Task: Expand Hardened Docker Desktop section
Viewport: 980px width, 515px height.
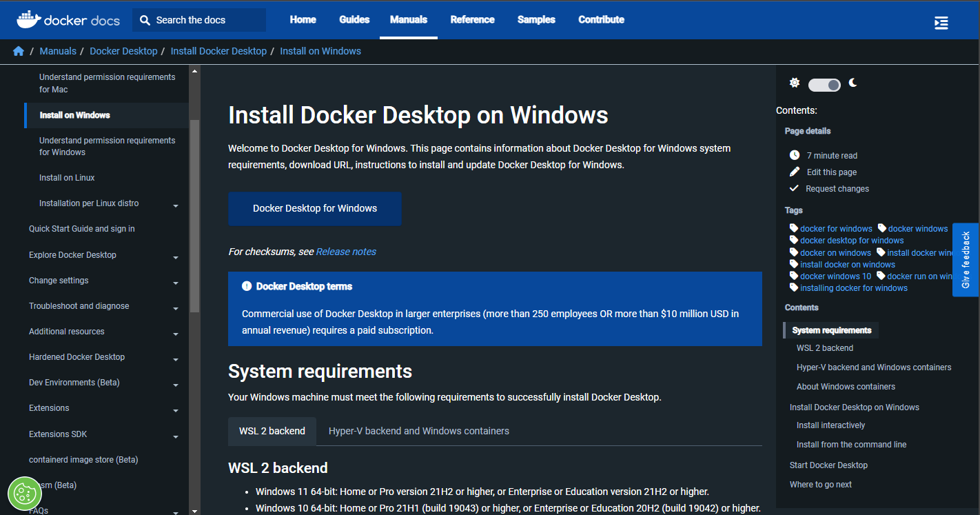Action: [176, 359]
